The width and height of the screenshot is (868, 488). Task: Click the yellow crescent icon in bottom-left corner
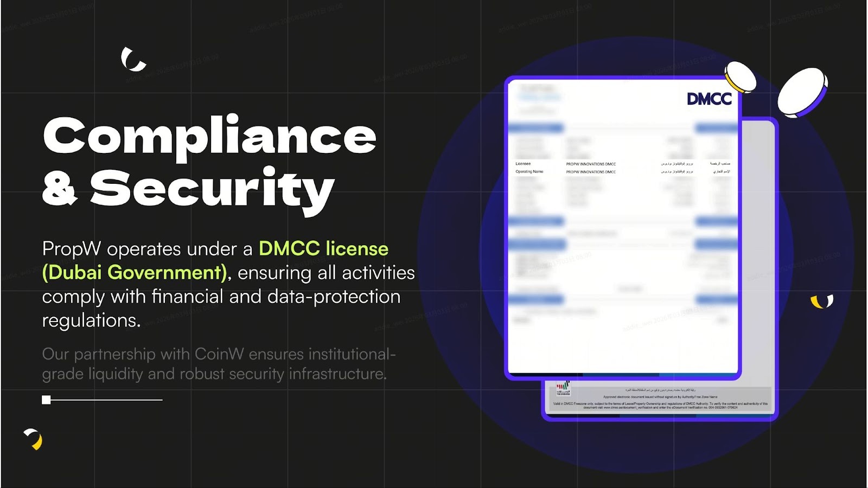[34, 439]
